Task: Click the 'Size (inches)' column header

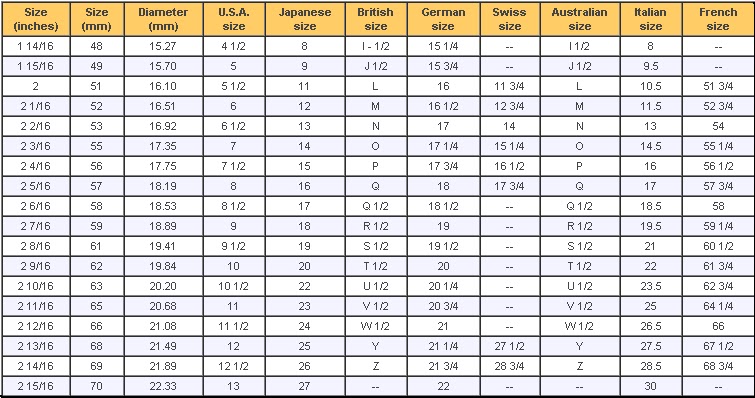Action: click(36, 19)
